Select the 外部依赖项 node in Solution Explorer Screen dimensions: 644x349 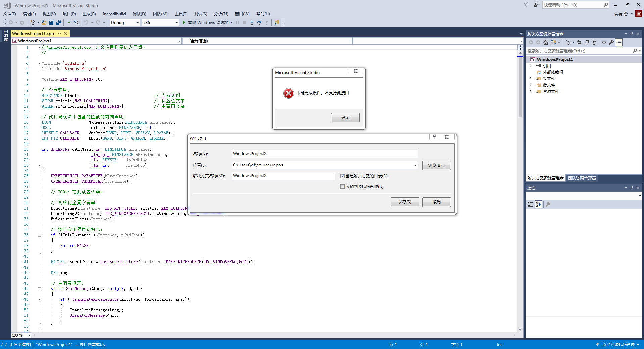(x=553, y=72)
